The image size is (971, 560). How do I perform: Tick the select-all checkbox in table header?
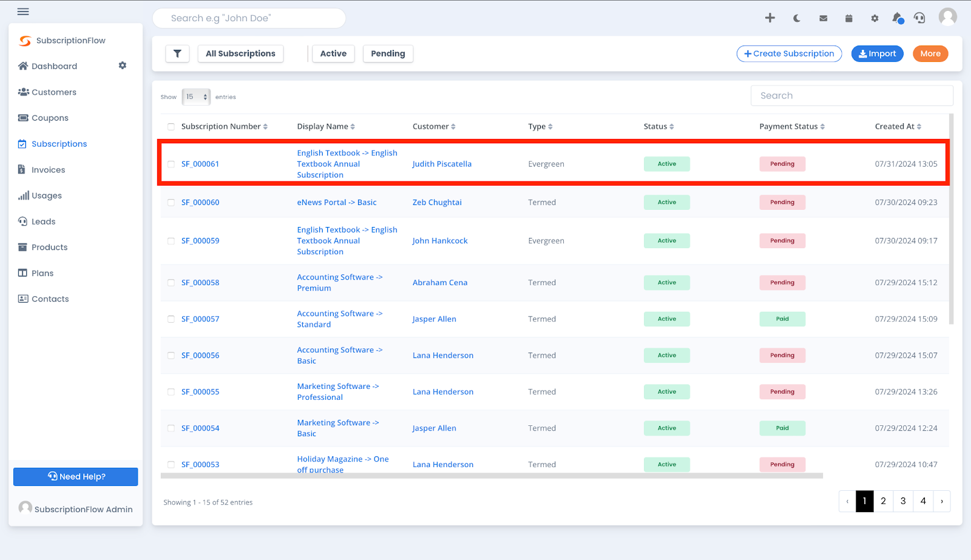pos(171,127)
